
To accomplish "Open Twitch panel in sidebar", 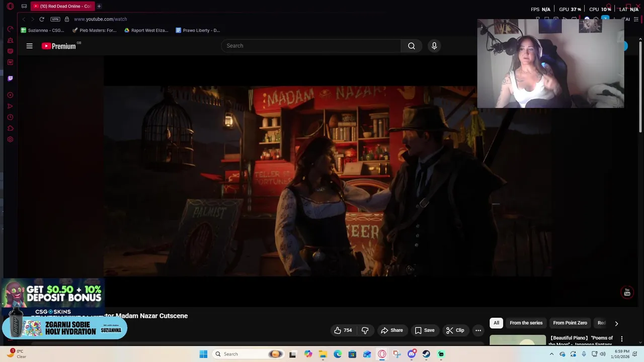I will coord(10,78).
